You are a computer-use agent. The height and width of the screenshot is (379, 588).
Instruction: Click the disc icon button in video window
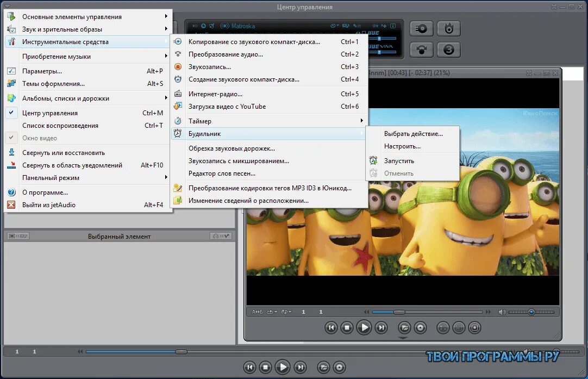421,327
